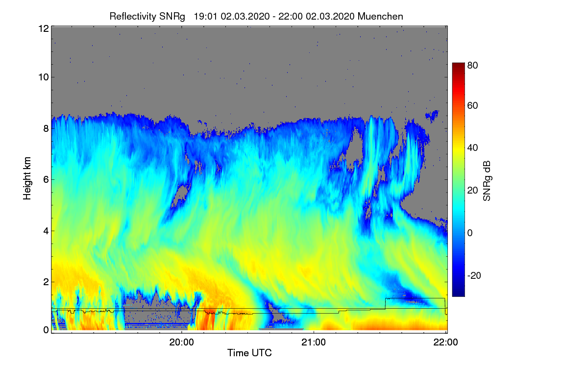Click the SNRg color scale bar
This screenshot has height=392, width=588.
coord(458,179)
